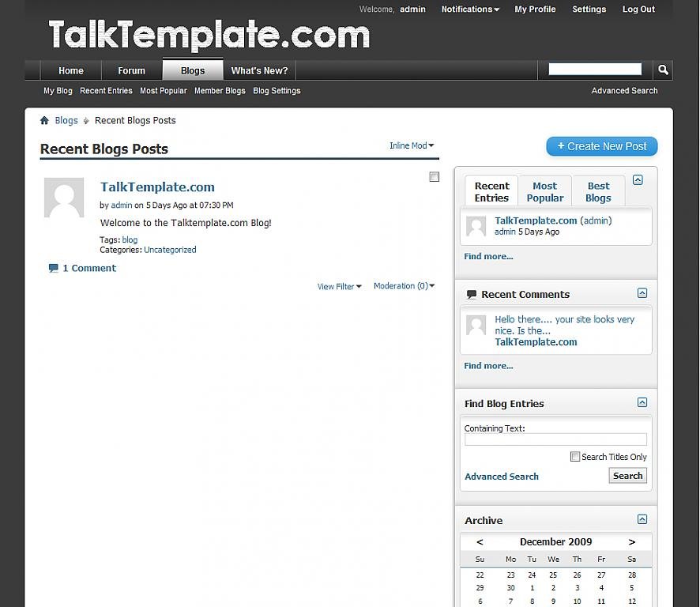Open the Forum navigation tab
The height and width of the screenshot is (607, 700).
(x=132, y=70)
